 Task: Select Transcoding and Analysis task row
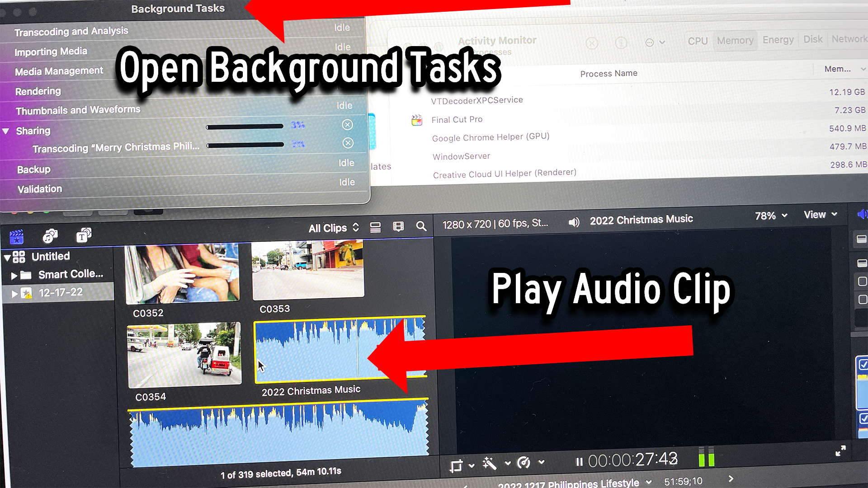click(182, 30)
